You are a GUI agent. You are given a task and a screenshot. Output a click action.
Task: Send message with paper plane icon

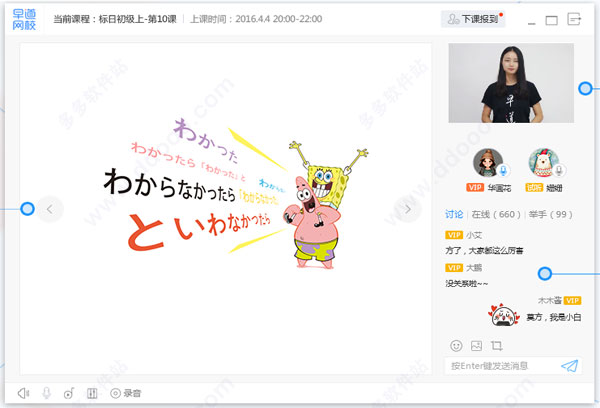(x=570, y=366)
